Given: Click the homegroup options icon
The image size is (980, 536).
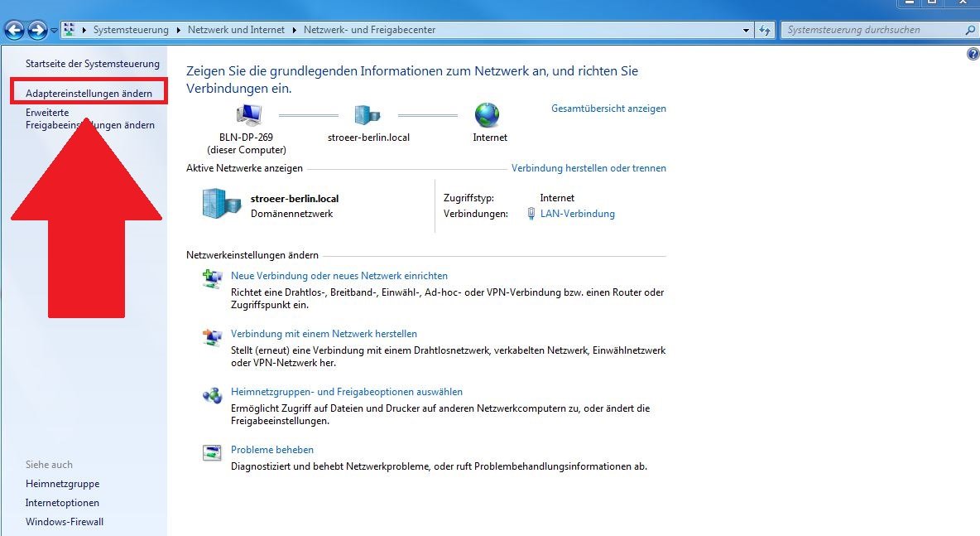Looking at the screenshot, I should (x=212, y=395).
